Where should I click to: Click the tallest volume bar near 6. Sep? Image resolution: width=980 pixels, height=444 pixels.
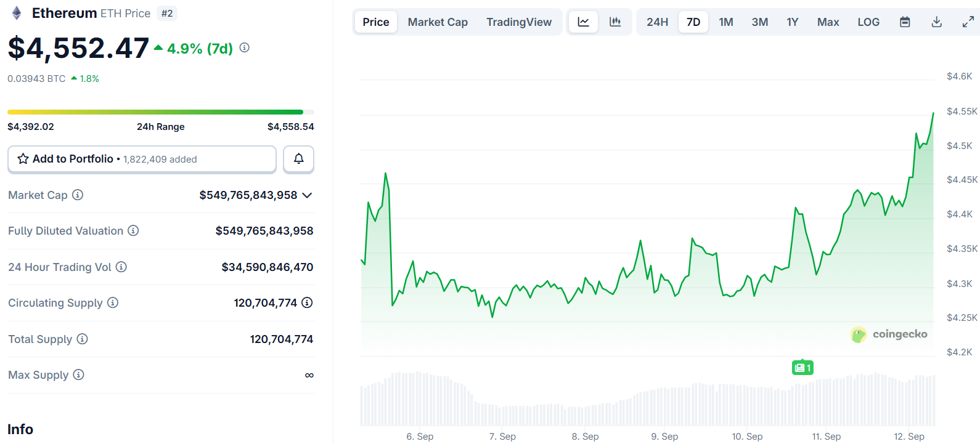pyautogui.click(x=418, y=398)
